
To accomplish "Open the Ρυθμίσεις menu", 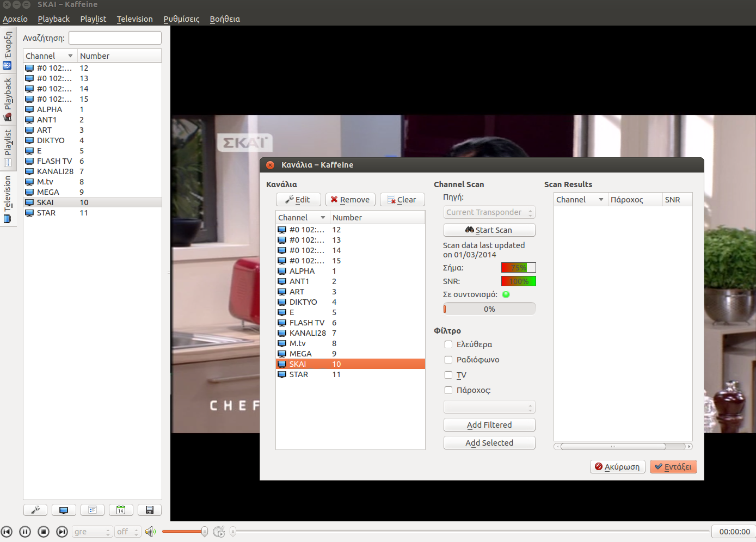I will point(181,19).
